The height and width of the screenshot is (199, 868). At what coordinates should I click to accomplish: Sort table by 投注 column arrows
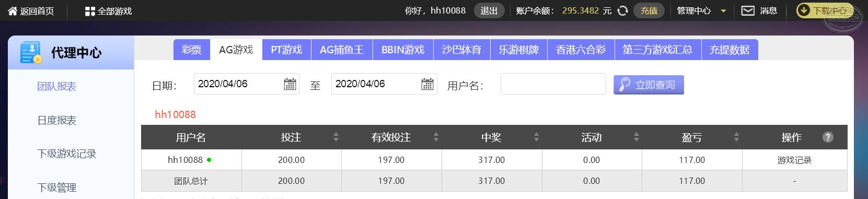pos(336,137)
